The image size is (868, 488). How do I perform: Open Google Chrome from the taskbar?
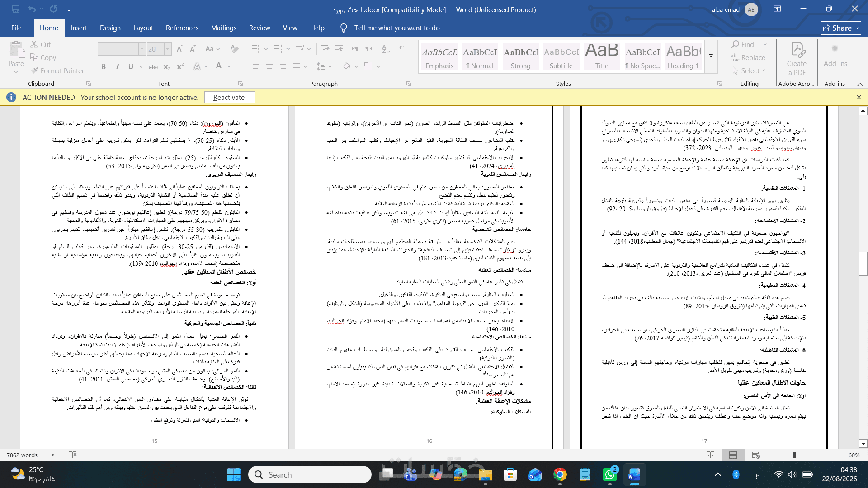pos(560,474)
